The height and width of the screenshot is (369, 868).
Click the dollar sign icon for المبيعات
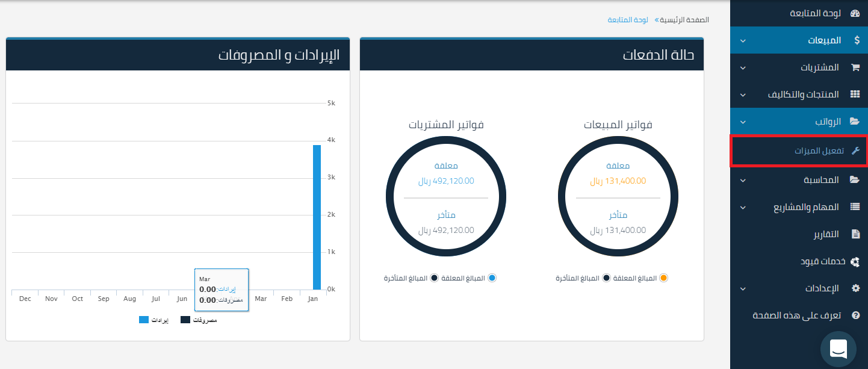pyautogui.click(x=857, y=40)
